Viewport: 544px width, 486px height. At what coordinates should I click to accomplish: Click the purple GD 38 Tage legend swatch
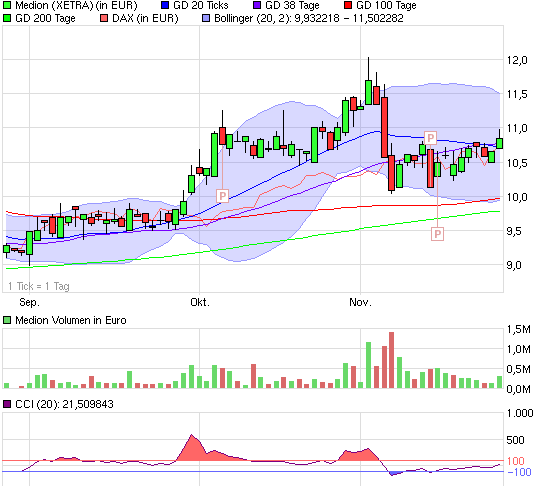[x=257, y=5]
